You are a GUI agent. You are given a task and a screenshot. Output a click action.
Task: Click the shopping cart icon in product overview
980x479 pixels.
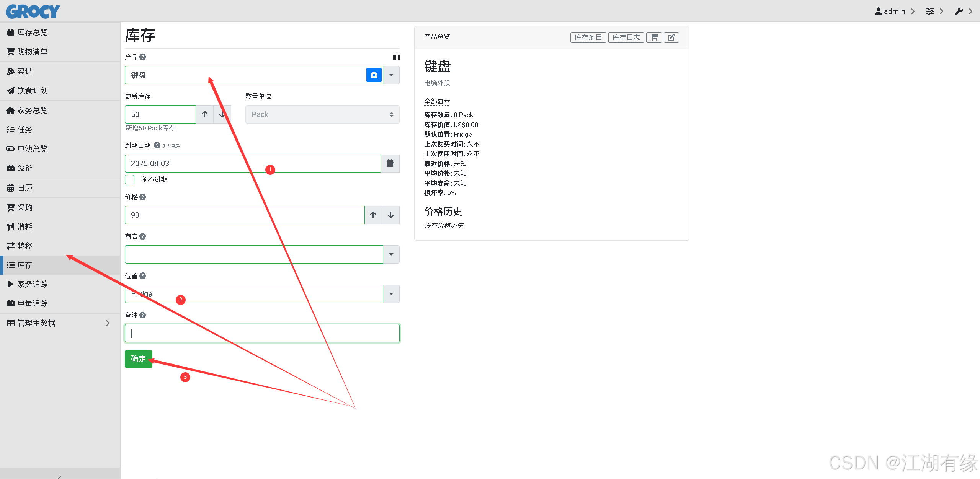[654, 37]
